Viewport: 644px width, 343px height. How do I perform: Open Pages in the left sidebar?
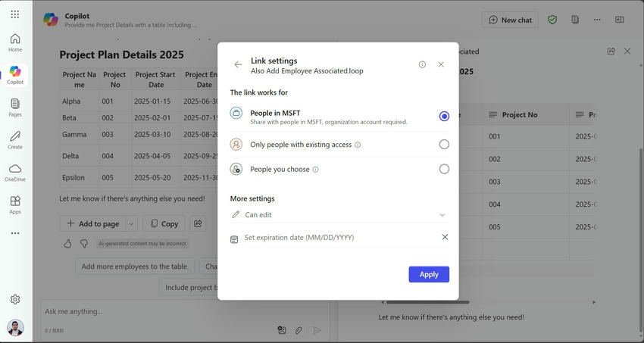[x=15, y=107]
